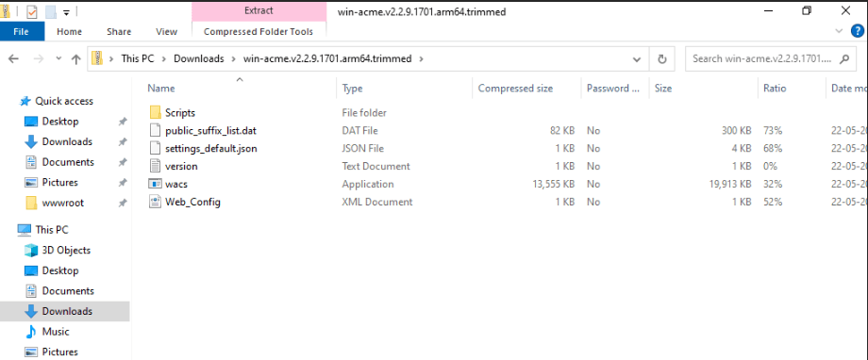Open the Compressed Folder Tools tab
This screenshot has width=868, height=360.
click(x=258, y=31)
